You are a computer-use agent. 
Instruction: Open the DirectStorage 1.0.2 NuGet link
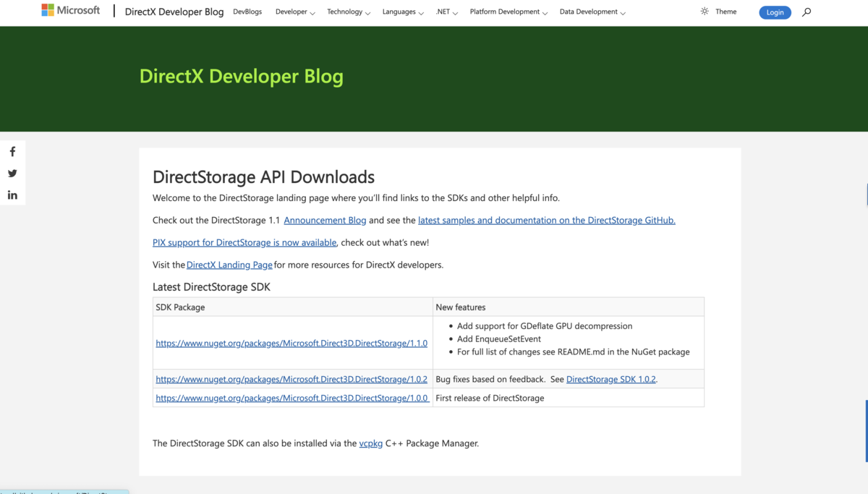coord(292,379)
